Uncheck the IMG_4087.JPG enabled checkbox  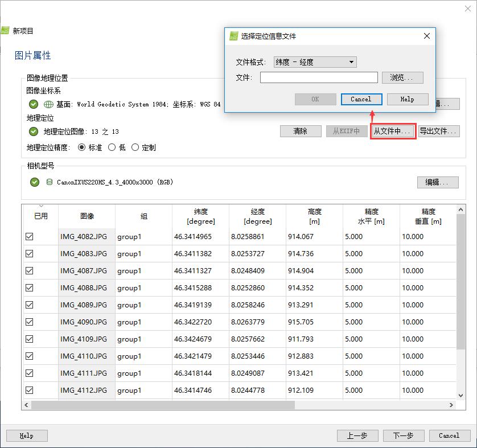click(29, 270)
